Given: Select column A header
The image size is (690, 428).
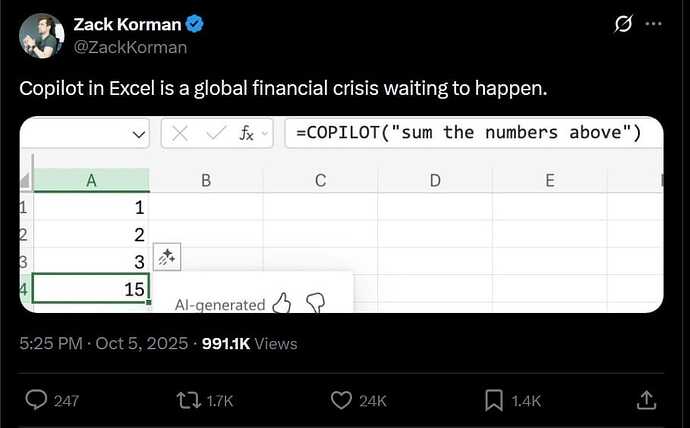Looking at the screenshot, I should coord(91,181).
